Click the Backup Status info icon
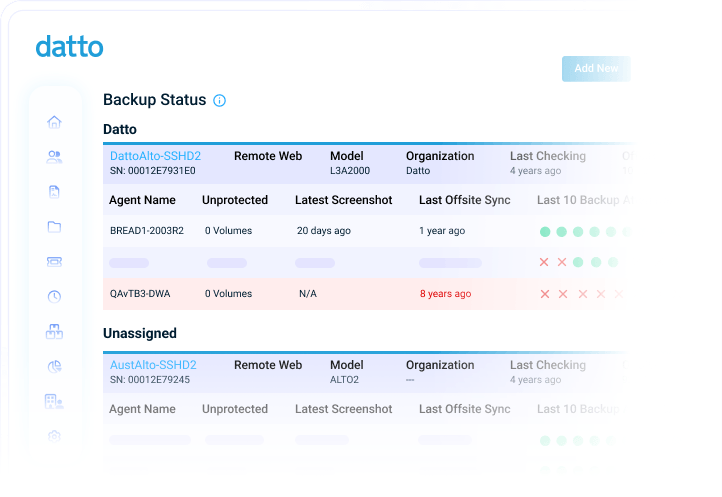This screenshot has width=722, height=497. tap(220, 100)
